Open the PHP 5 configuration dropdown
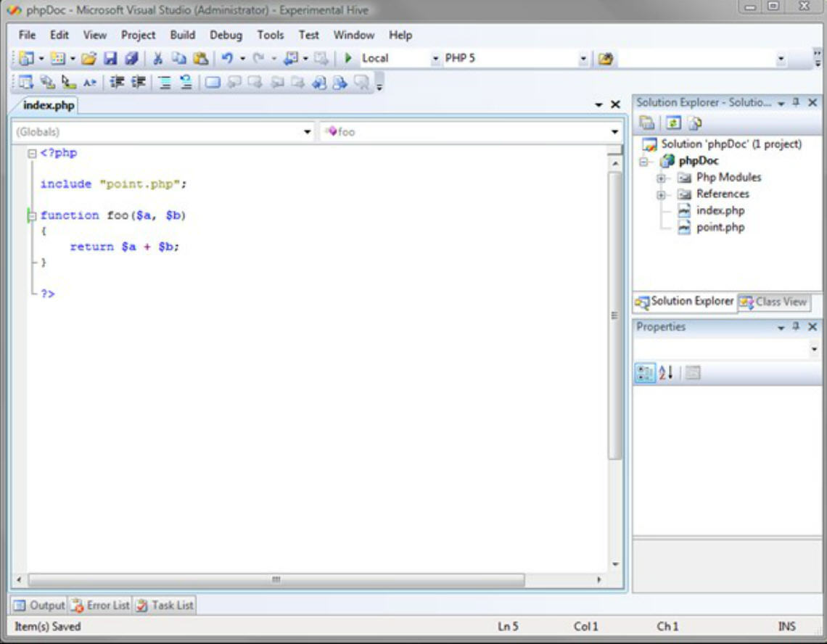The height and width of the screenshot is (644, 827). click(584, 59)
